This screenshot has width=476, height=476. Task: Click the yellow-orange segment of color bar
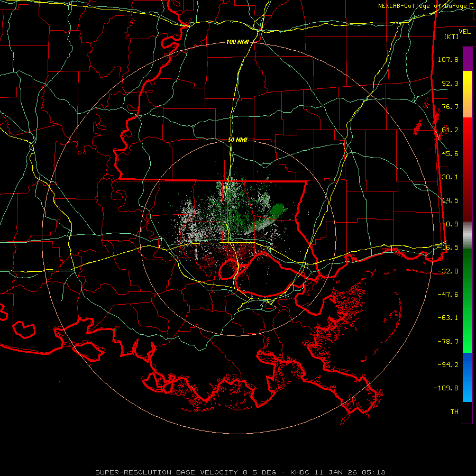coord(467,94)
